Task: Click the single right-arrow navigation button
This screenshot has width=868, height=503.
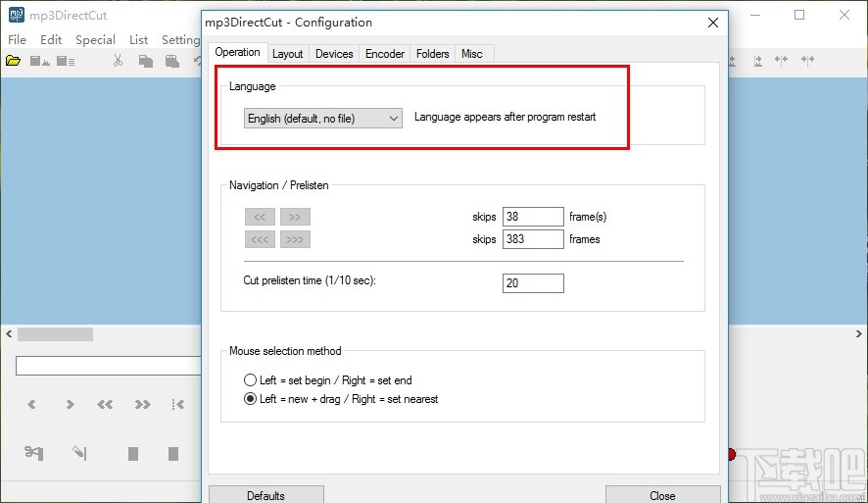Action: 70,404
